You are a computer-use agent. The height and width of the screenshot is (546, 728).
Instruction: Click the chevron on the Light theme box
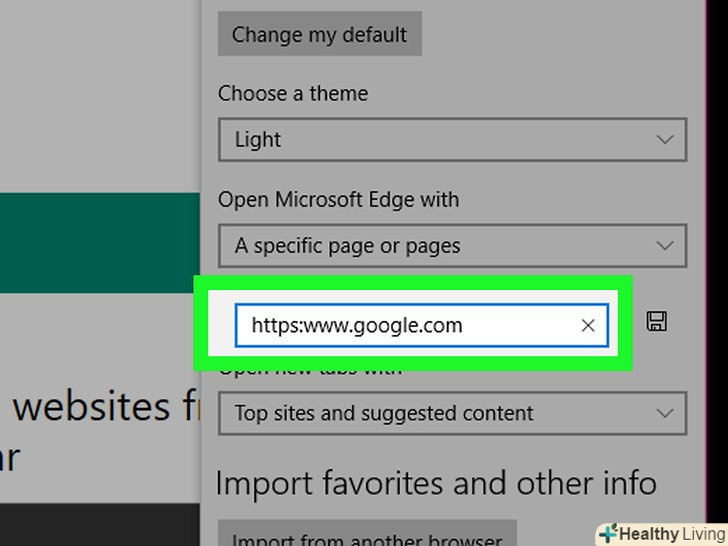click(665, 140)
